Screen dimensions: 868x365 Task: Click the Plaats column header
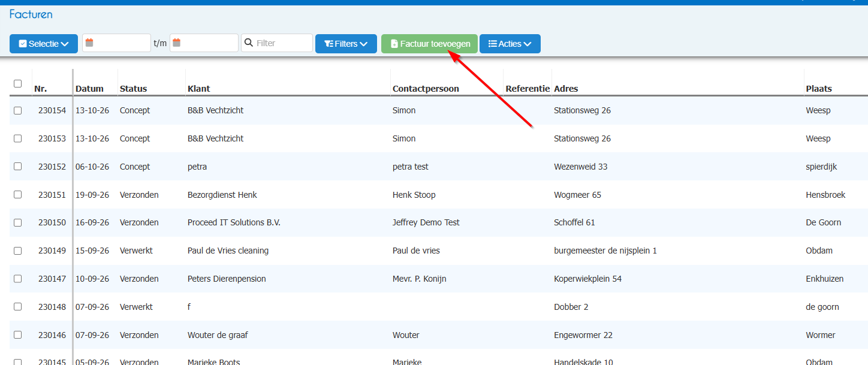tap(819, 89)
